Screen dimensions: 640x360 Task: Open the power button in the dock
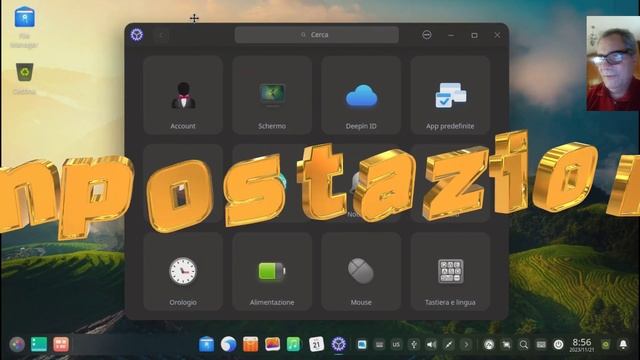pos(558,345)
